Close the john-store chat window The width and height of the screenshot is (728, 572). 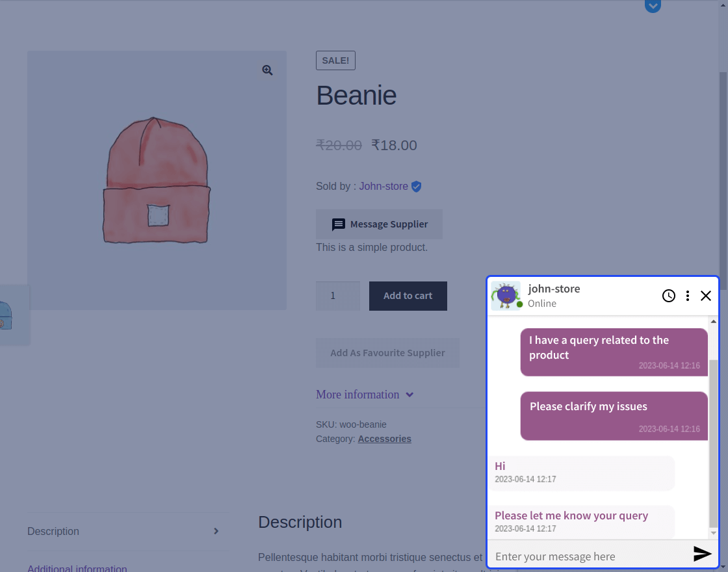point(706,296)
